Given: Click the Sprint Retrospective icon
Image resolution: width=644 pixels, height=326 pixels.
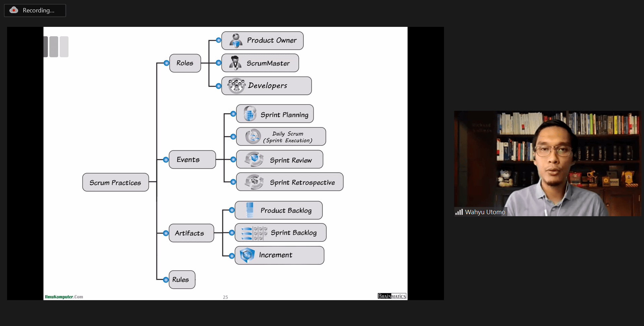Looking at the screenshot, I should (254, 182).
